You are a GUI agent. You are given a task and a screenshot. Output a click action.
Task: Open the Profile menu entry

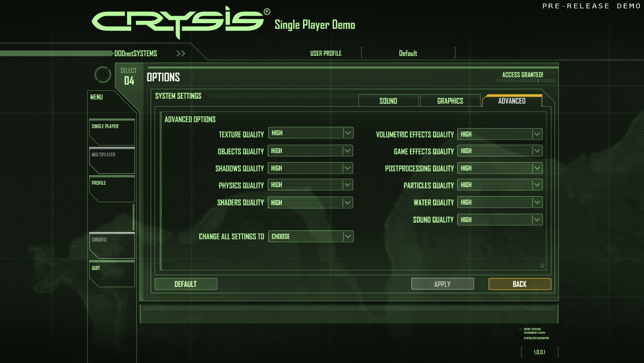112,189
